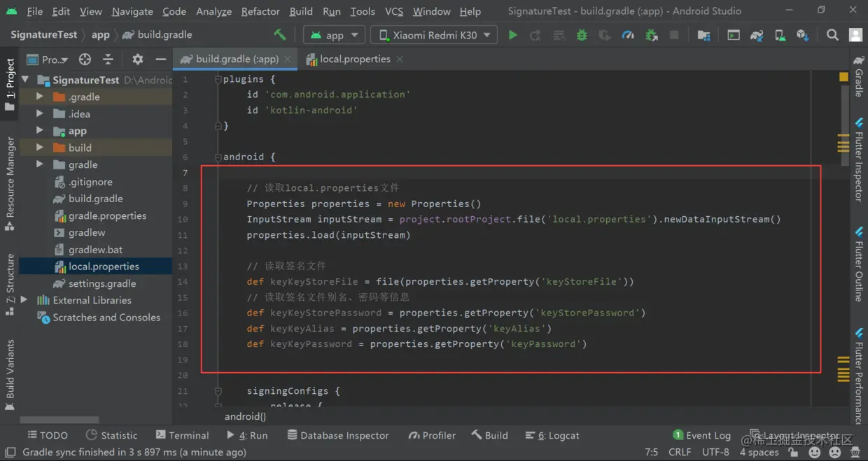Open the Profiler tool window
The width and height of the screenshot is (868, 461).
pyautogui.click(x=432, y=435)
